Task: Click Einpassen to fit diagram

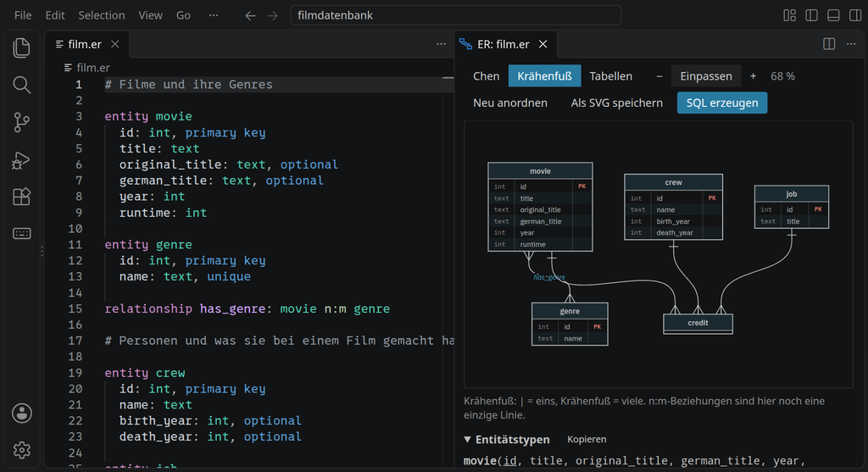Action: point(706,76)
